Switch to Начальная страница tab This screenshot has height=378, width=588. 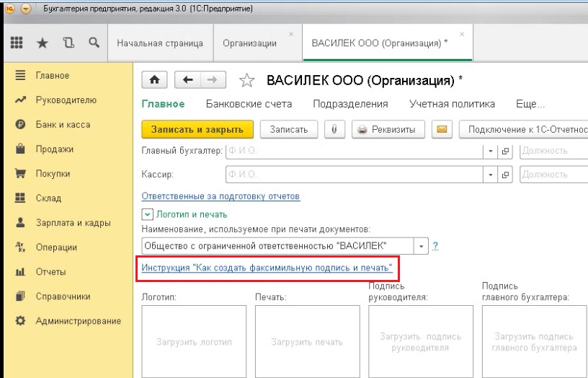[x=160, y=43]
